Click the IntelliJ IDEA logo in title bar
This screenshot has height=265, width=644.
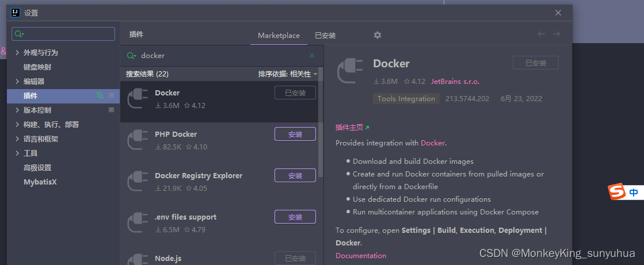pyautogui.click(x=16, y=13)
